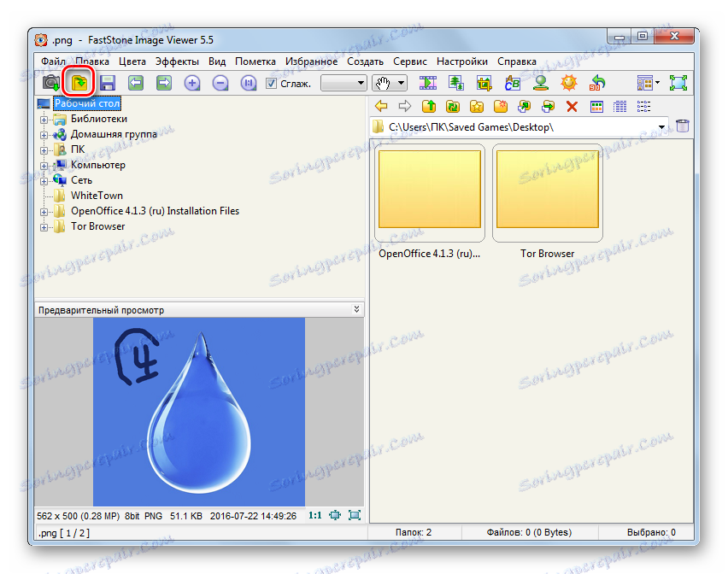Click the screen capture camera icon
The height and width of the screenshot is (574, 728).
coord(51,83)
